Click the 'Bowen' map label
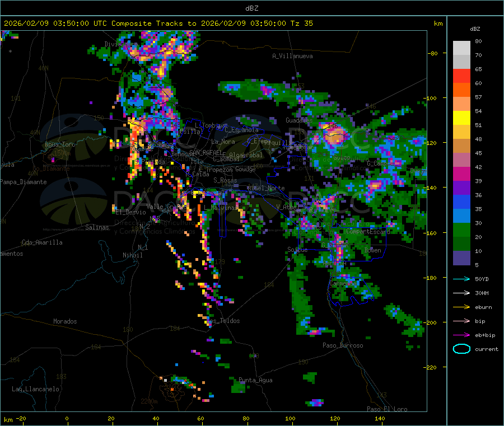504x426 pixels. (x=373, y=250)
